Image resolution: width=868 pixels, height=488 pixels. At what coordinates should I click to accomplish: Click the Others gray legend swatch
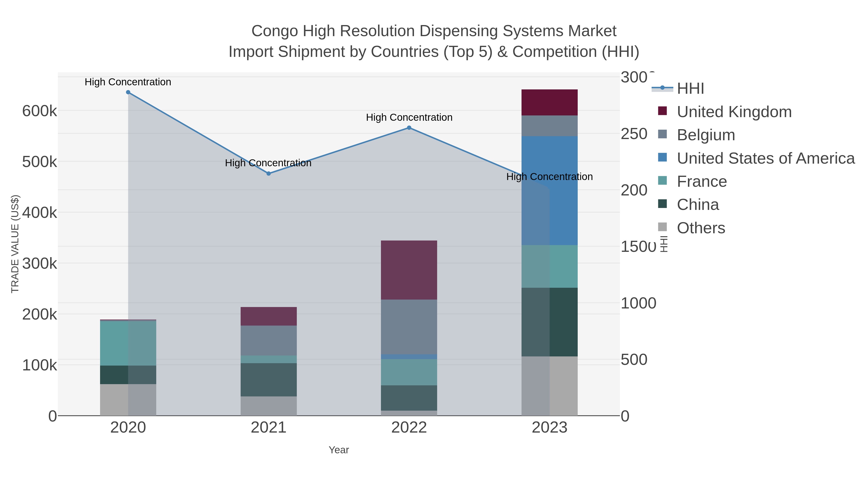(663, 227)
